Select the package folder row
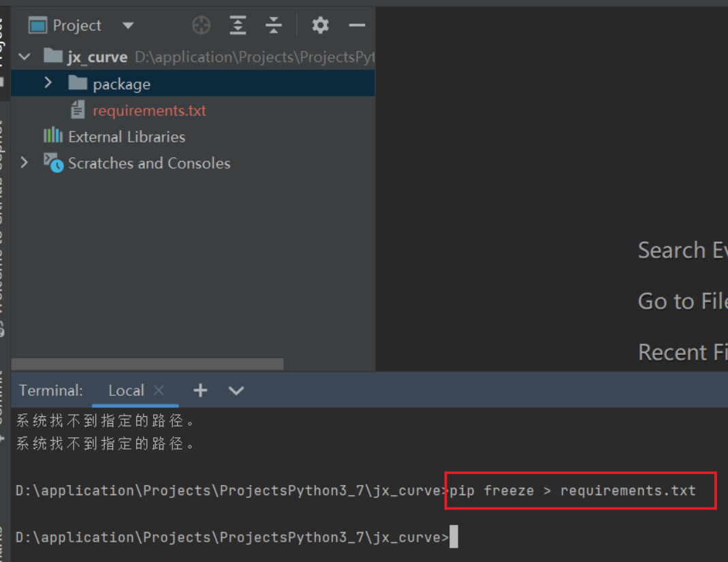This screenshot has width=728, height=562. tap(193, 84)
